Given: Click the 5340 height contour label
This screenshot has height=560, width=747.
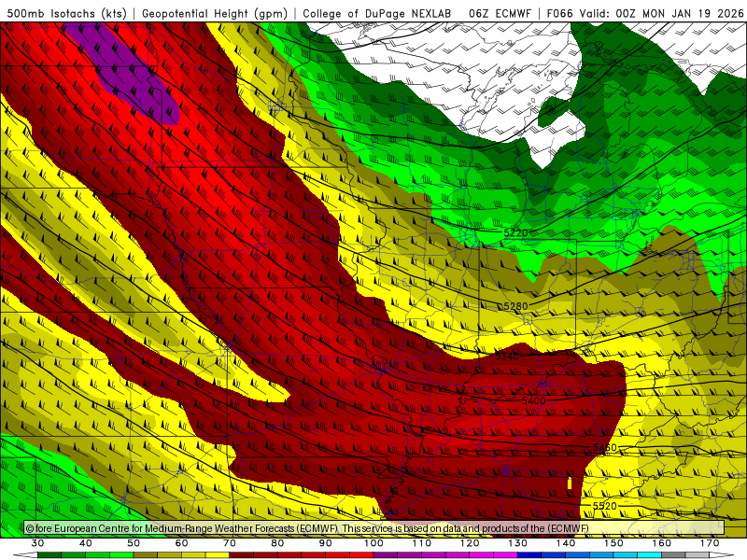Looking at the screenshot, I should 507,357.
